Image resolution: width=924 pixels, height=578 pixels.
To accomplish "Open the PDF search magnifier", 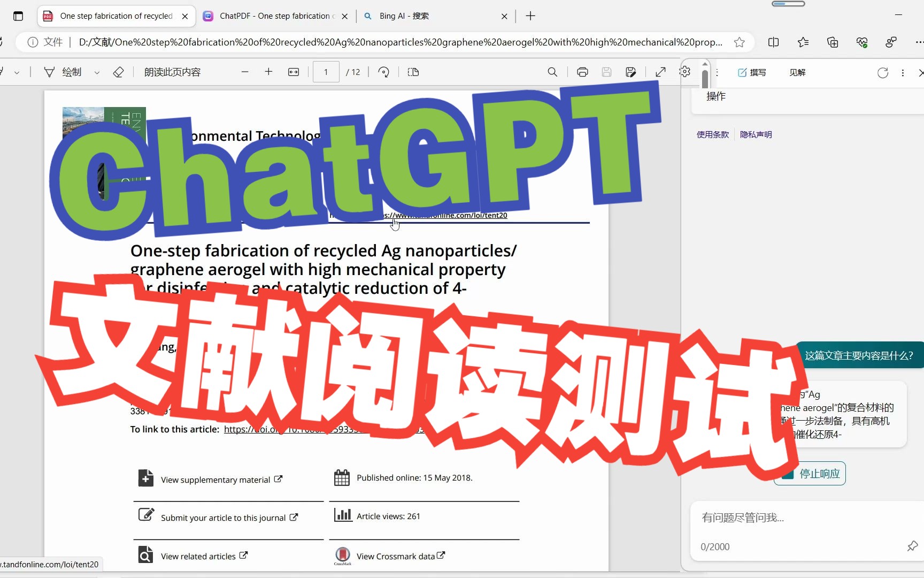I will (552, 72).
